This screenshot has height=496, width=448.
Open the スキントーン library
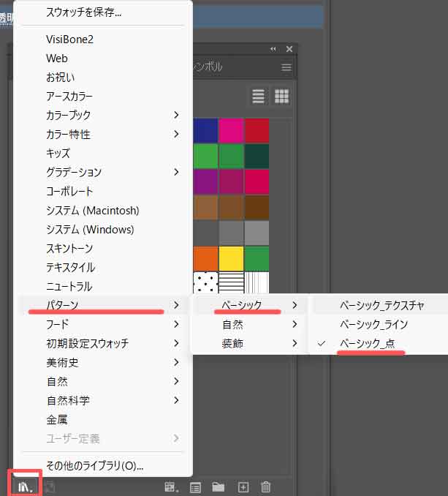click(103, 248)
